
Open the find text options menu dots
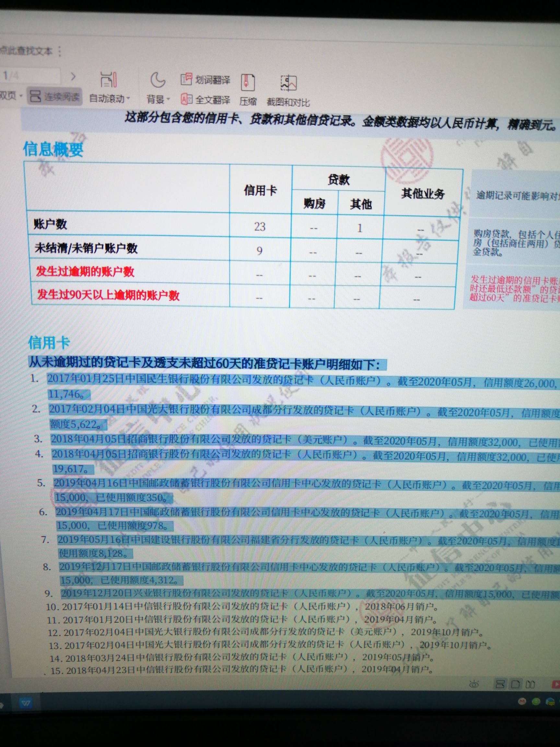tap(60, 51)
